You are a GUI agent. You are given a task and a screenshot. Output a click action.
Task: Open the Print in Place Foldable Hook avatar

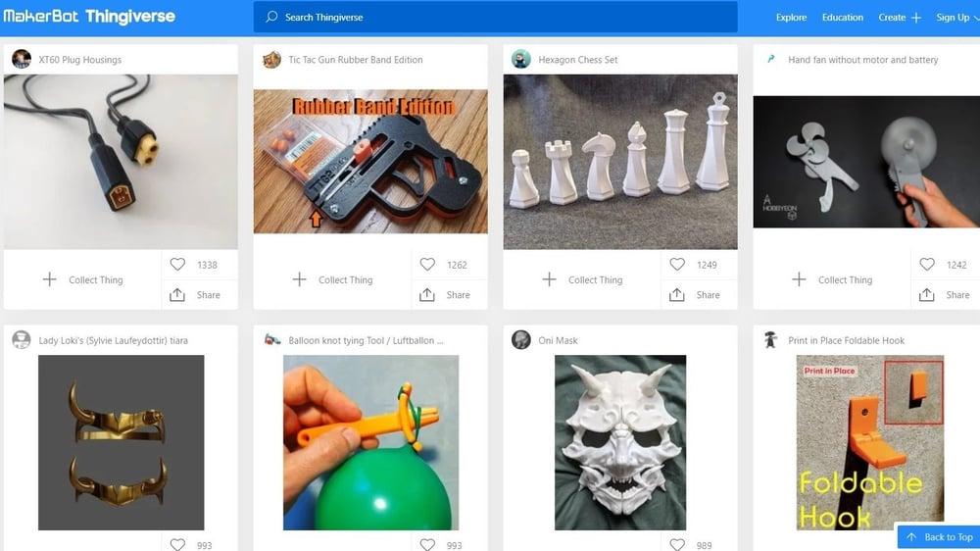(x=770, y=340)
